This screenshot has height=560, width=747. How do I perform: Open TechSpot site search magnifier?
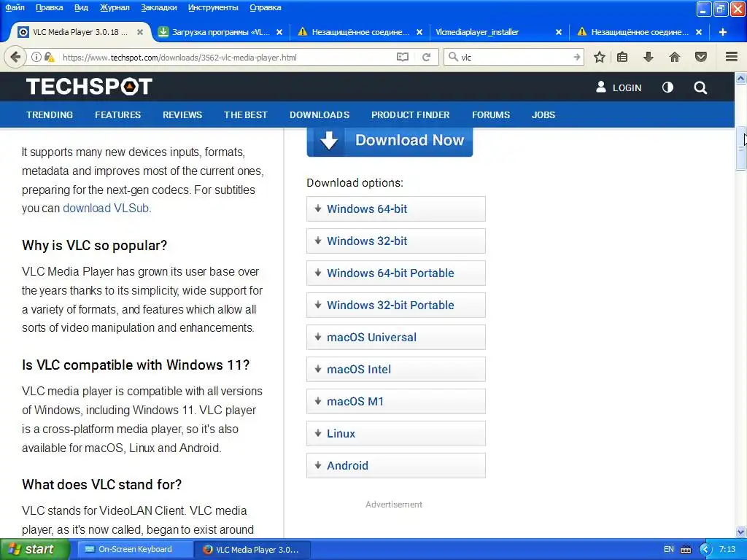(x=700, y=87)
